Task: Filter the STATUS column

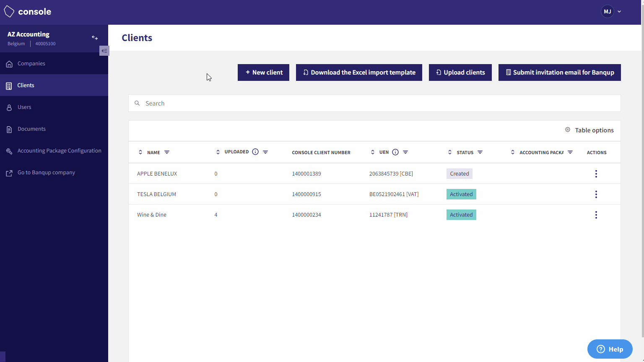Action: tap(480, 152)
